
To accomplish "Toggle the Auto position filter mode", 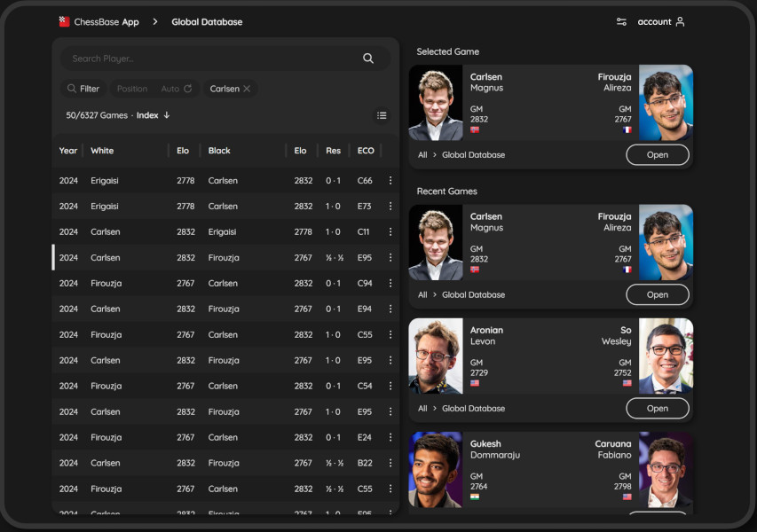I will click(169, 88).
